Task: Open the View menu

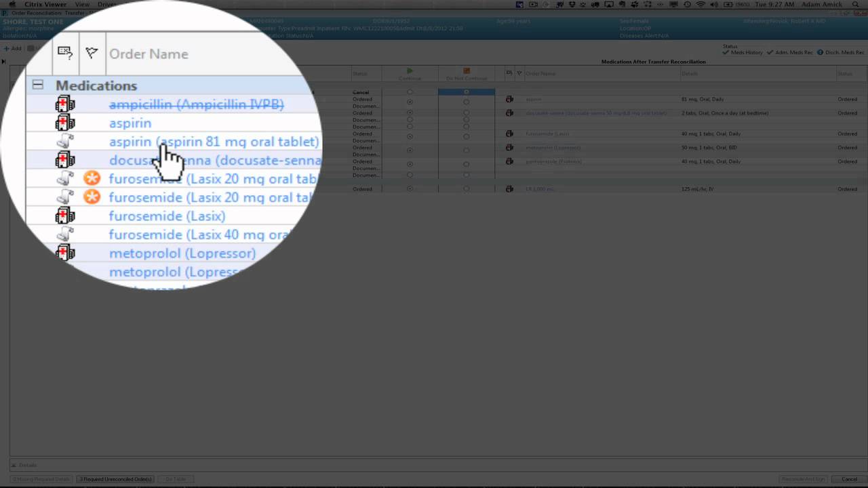Action: [82, 4]
